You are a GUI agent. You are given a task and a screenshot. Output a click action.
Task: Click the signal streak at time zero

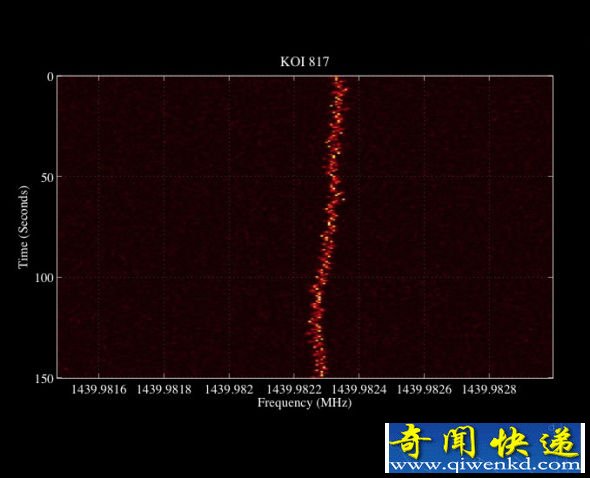(x=336, y=78)
